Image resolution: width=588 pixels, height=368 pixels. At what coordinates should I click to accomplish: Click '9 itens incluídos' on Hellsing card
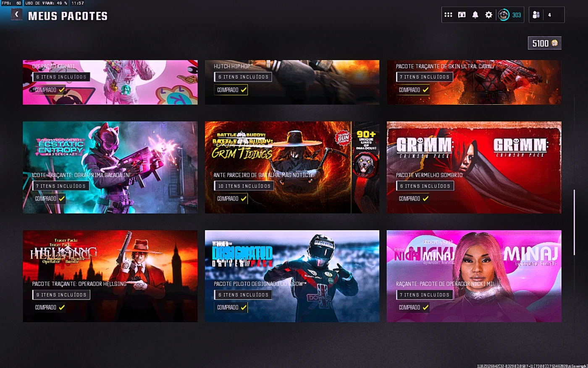click(61, 295)
